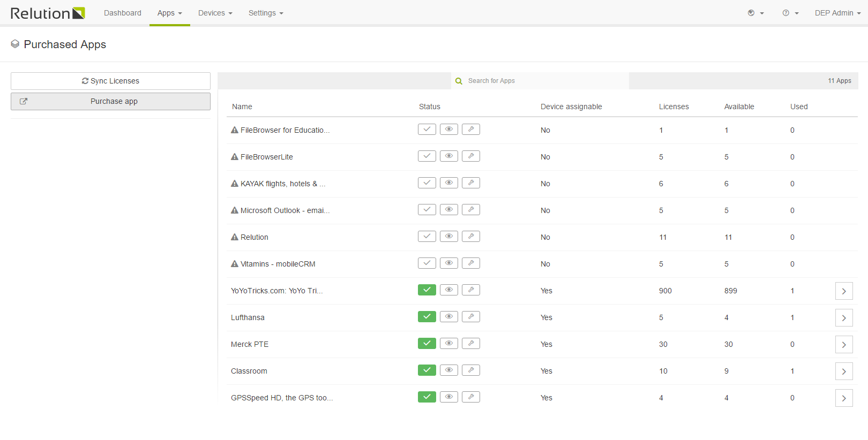Click the green checkmark for Lufthansa

(x=427, y=316)
